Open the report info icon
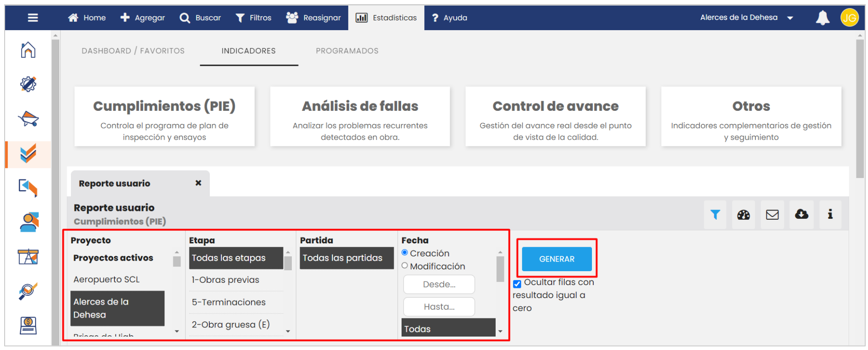The width and height of the screenshot is (868, 350). tap(830, 214)
